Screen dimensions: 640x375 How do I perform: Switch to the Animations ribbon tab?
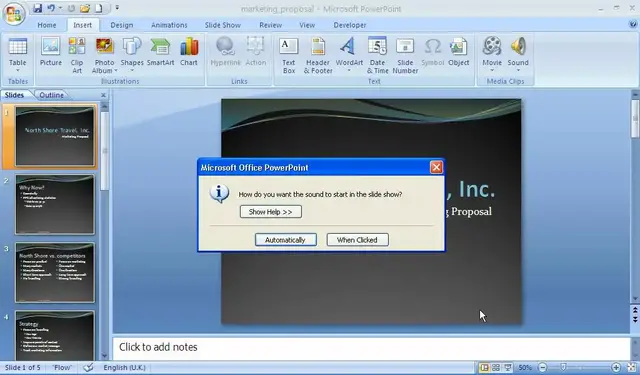169,25
